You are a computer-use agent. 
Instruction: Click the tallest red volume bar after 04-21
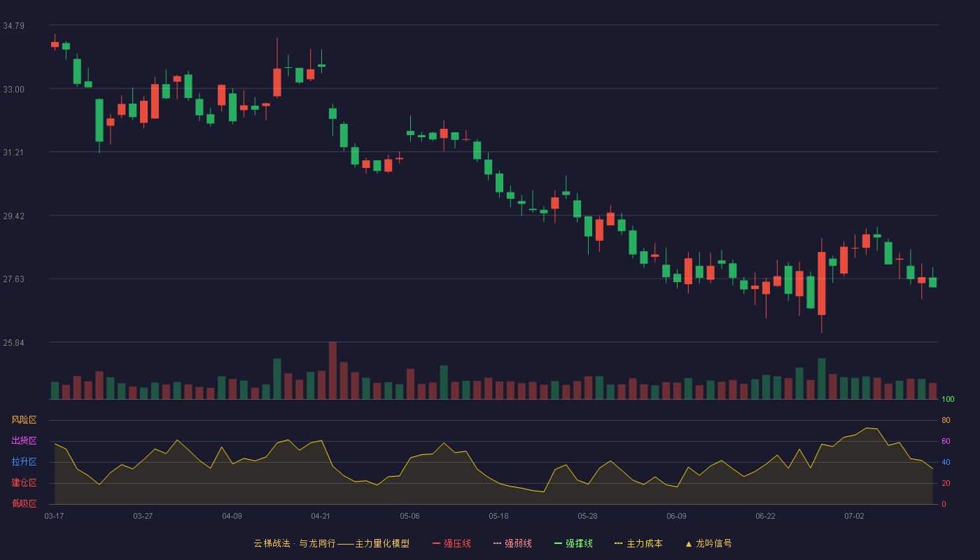332,371
